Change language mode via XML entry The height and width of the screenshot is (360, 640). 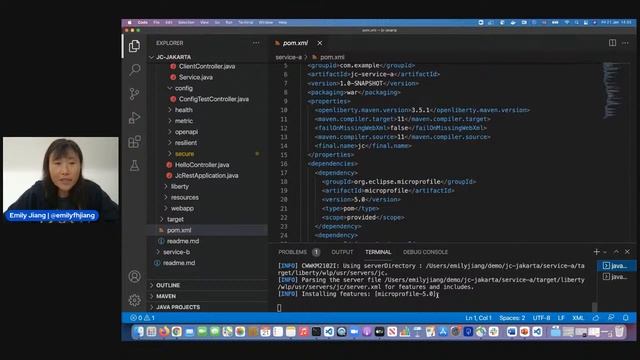point(578,318)
